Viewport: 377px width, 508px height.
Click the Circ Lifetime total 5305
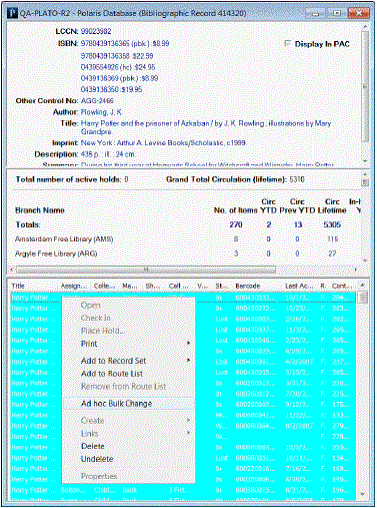point(332,225)
